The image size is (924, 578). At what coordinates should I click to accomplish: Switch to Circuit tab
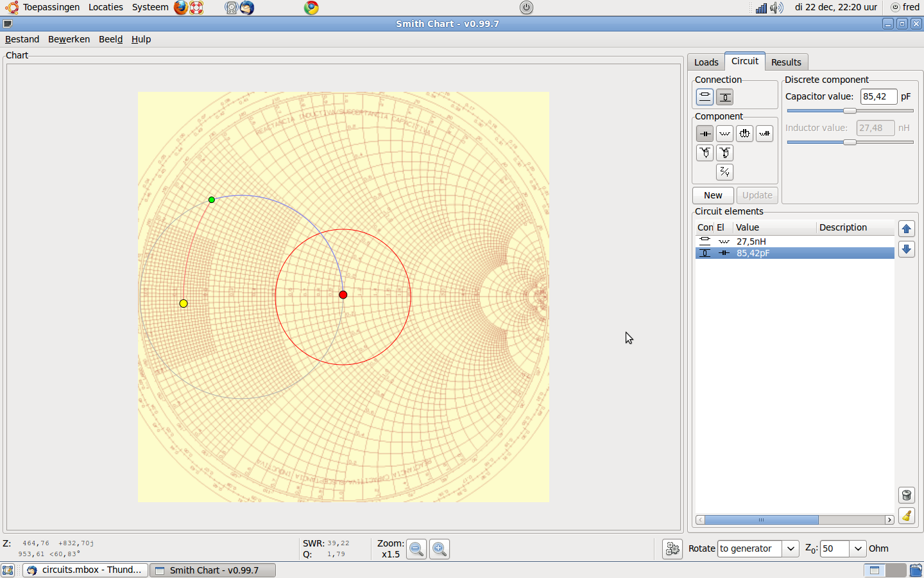pos(745,61)
